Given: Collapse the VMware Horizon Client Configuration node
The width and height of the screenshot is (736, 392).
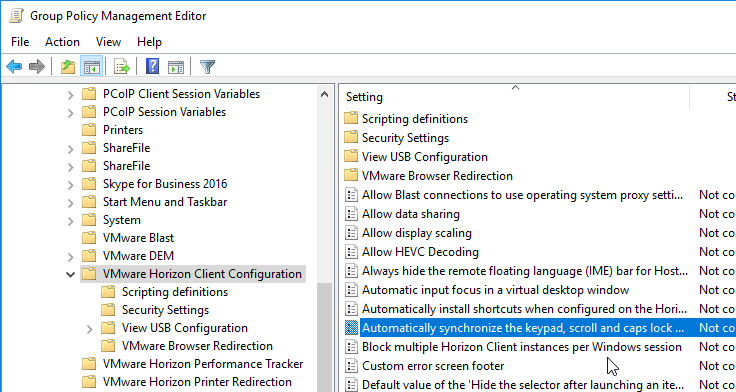Looking at the screenshot, I should [x=70, y=274].
